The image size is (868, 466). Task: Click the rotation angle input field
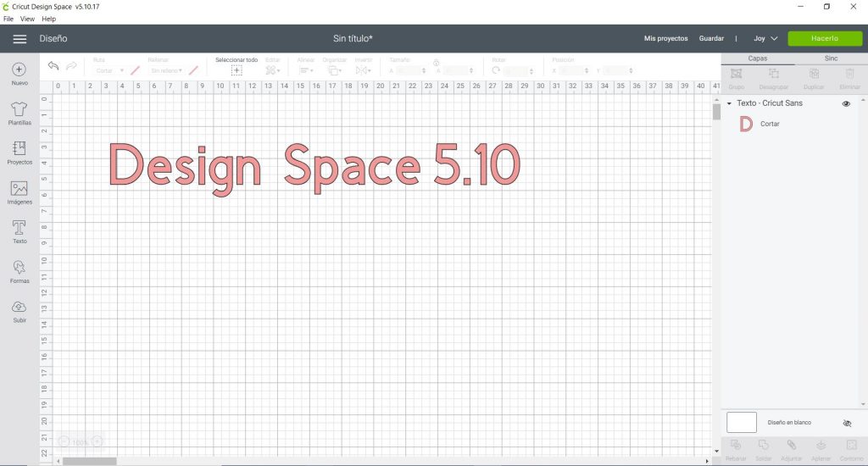pos(519,70)
